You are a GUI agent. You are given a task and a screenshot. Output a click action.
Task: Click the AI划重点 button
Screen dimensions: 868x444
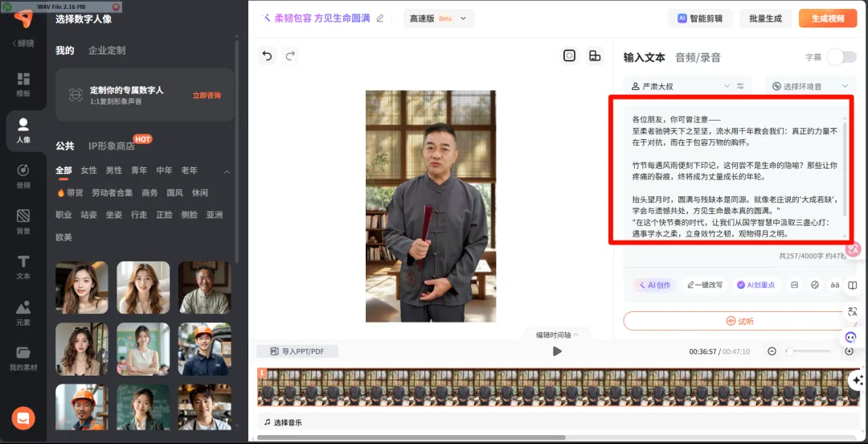(755, 285)
